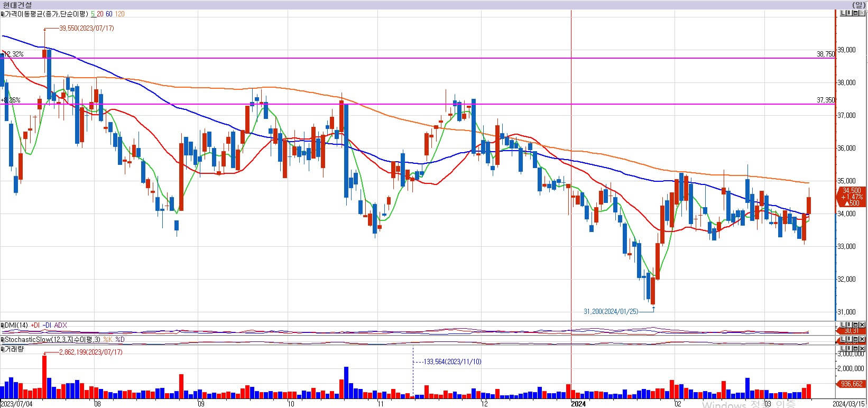Screen dimensions: 868x408
Task: Maximize the Stochastic Slow panel
Action: 855,339
